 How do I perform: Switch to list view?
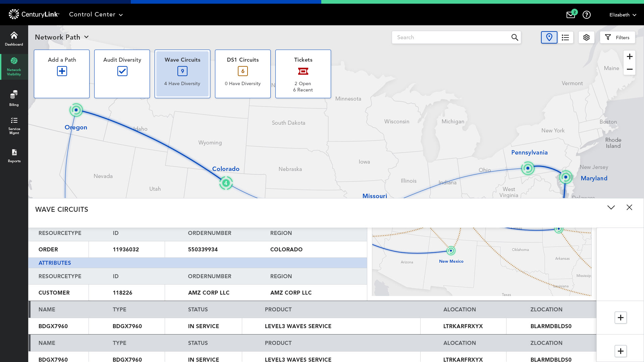pos(566,38)
